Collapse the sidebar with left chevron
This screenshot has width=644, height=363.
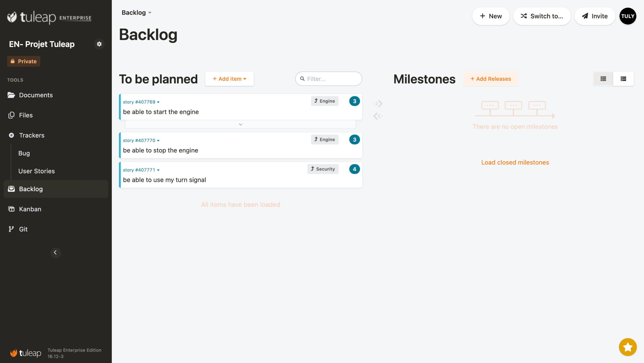[x=56, y=253]
